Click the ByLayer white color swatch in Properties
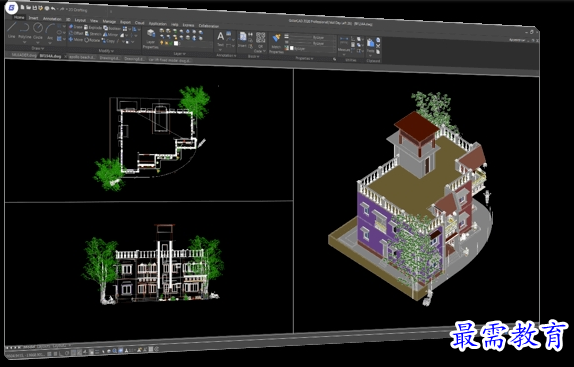Image resolution: width=574 pixels, height=367 pixels. point(292,48)
